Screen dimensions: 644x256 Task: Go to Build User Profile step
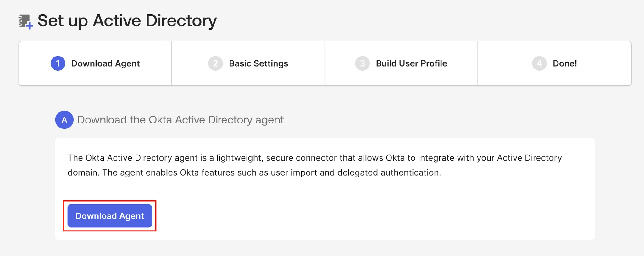tap(401, 63)
